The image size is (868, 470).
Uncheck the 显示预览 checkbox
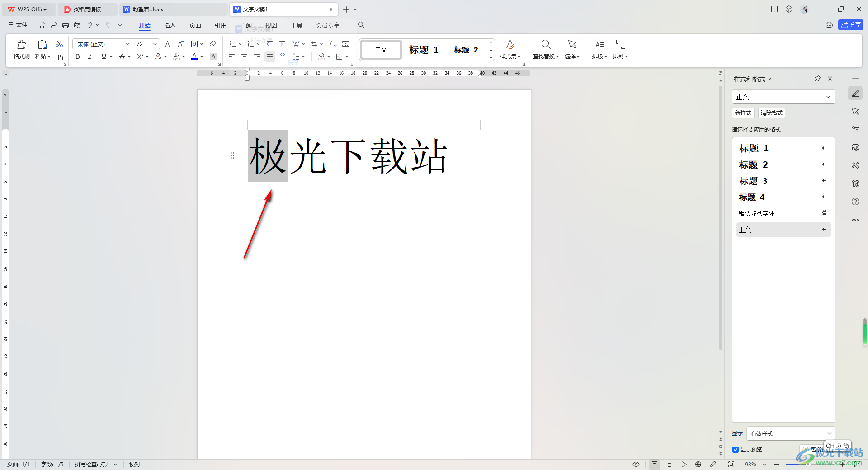coord(736,450)
